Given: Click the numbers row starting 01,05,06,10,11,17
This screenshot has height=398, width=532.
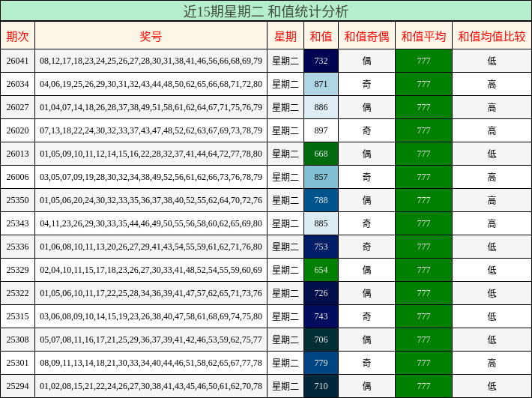Looking at the screenshot, I should click(x=151, y=293).
